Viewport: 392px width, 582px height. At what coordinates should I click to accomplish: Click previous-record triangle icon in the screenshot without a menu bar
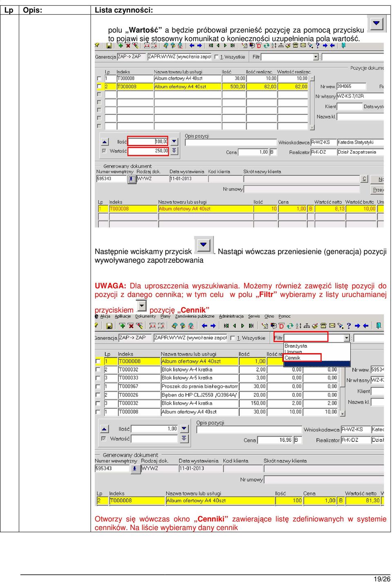click(x=218, y=46)
